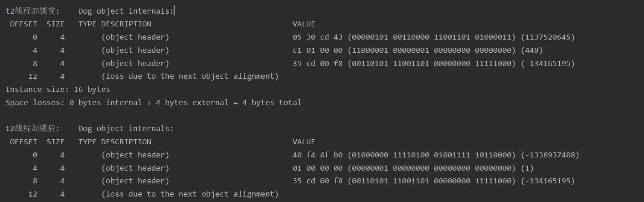Image resolution: width=644 pixels, height=202 pixels.
Task: Click the decimal value (1137520645)
Action: [x=547, y=37]
